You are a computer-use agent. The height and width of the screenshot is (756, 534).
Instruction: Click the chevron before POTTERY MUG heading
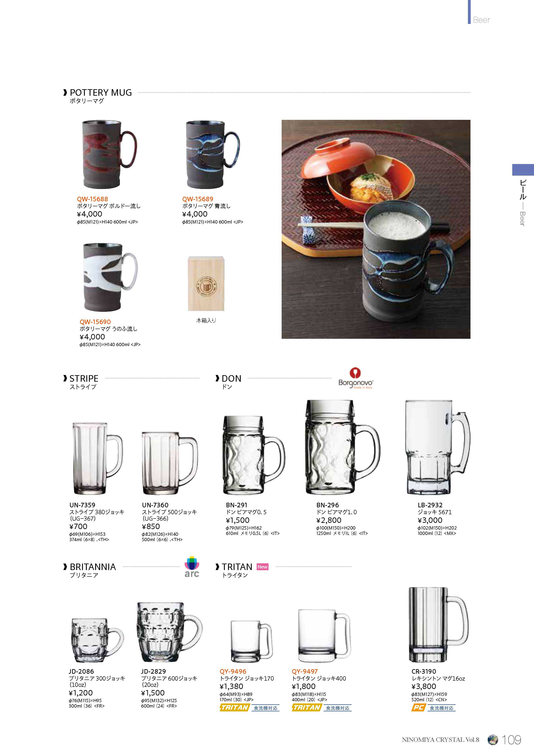tap(65, 93)
